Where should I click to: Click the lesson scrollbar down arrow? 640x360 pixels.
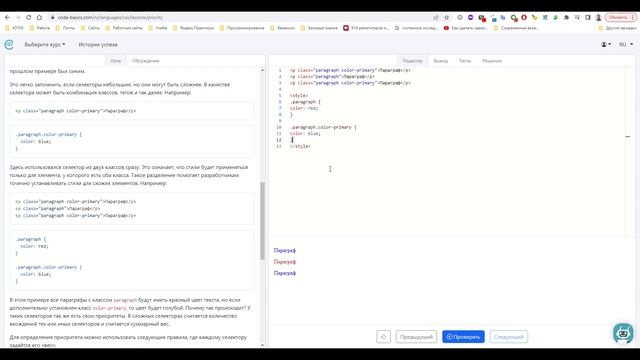[262, 345]
